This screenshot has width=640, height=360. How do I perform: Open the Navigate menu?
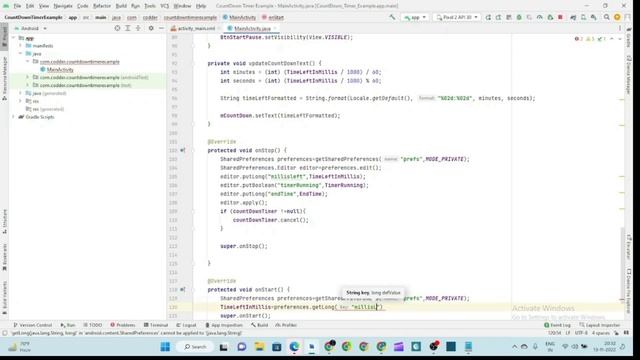[63, 6]
